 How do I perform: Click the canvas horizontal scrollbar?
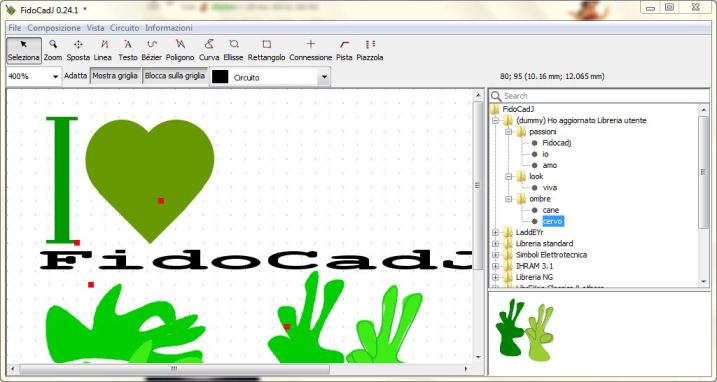175,368
